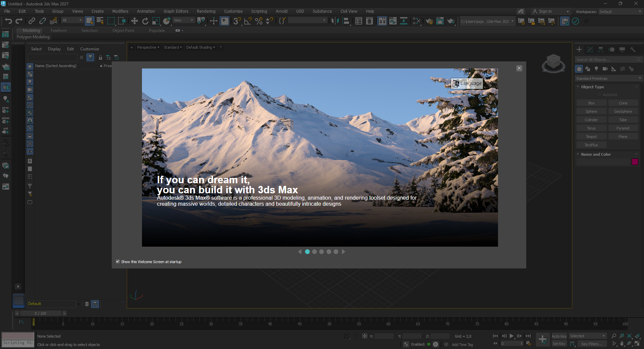The image size is (644, 349).
Task: Open the Material Editor icon
Action: [x=416, y=21]
